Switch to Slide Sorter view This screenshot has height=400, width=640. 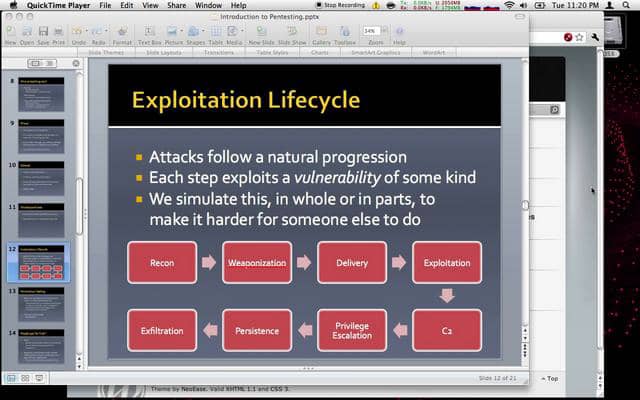click(25, 378)
